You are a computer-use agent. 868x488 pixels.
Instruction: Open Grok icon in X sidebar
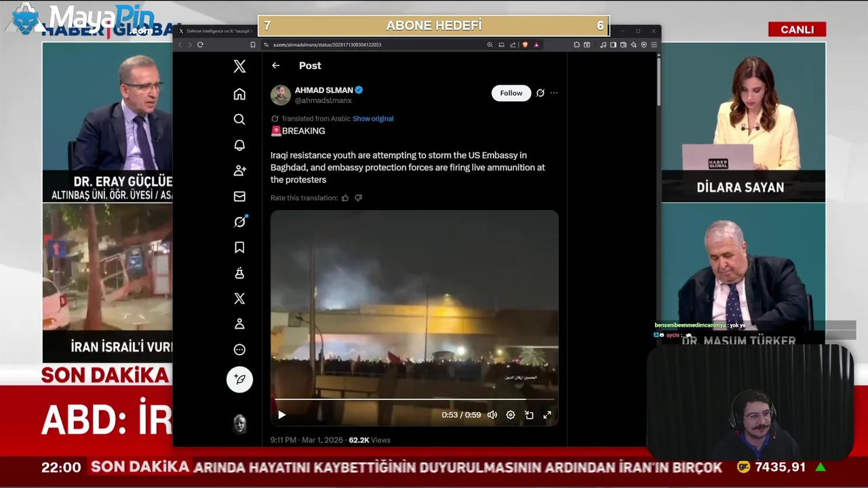click(x=239, y=222)
